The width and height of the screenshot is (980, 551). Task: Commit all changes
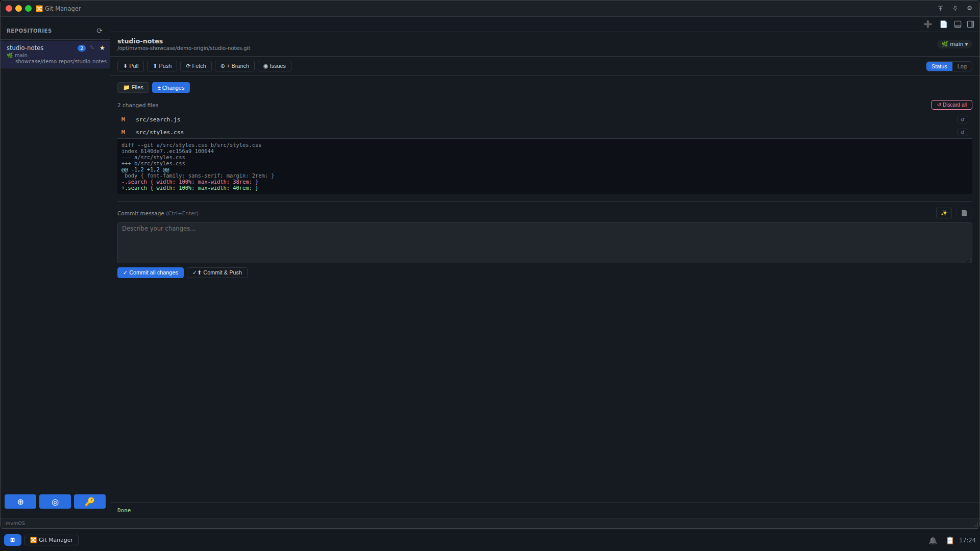[151, 272]
